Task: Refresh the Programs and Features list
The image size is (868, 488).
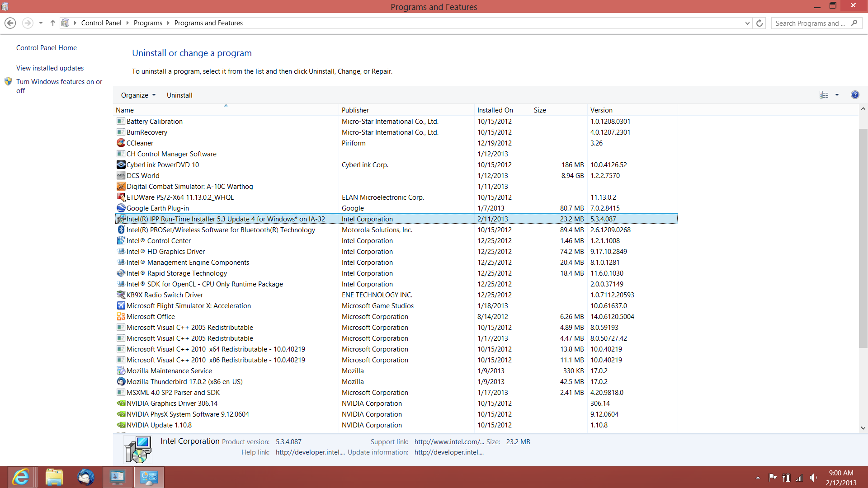Action: click(x=759, y=23)
